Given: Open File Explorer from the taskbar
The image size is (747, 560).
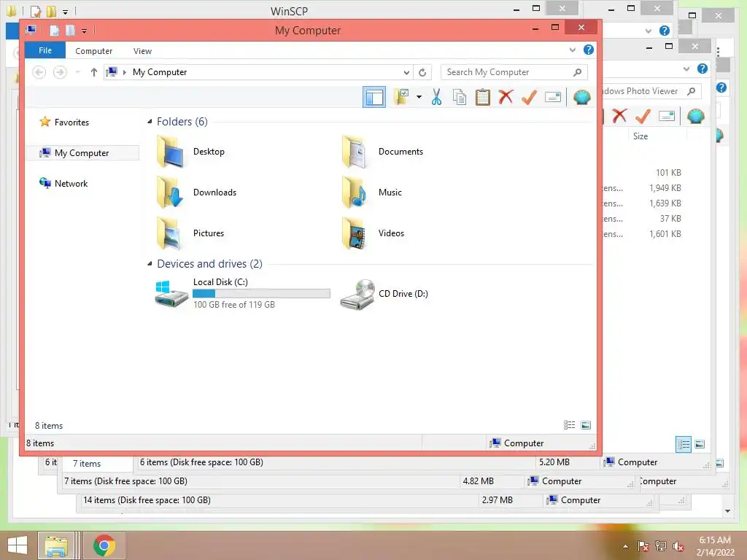Looking at the screenshot, I should [56, 545].
